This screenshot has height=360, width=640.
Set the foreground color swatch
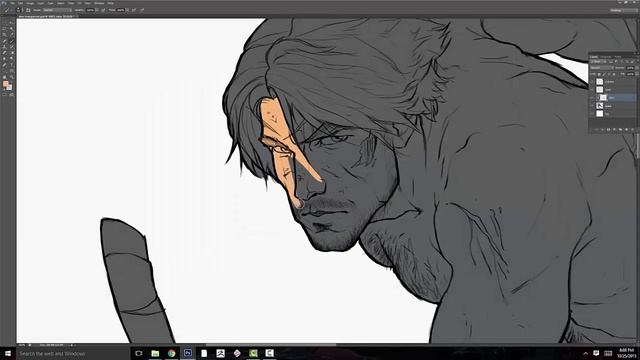[5, 84]
